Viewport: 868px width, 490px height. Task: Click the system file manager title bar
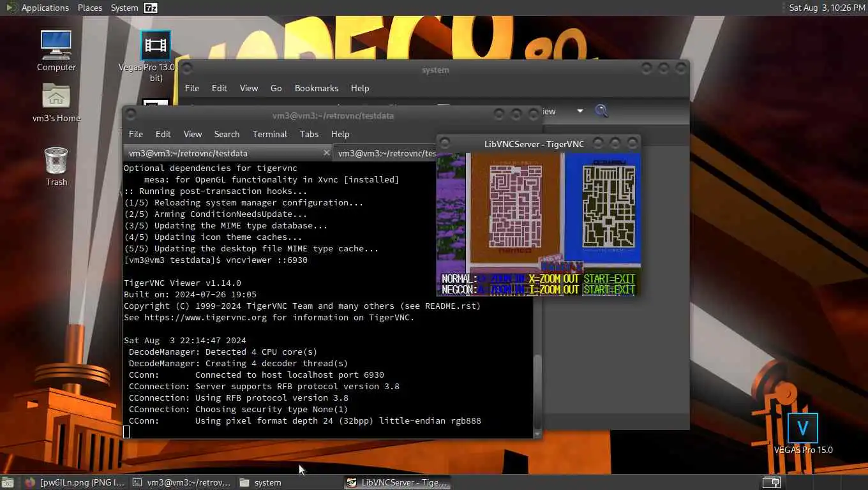click(x=435, y=70)
